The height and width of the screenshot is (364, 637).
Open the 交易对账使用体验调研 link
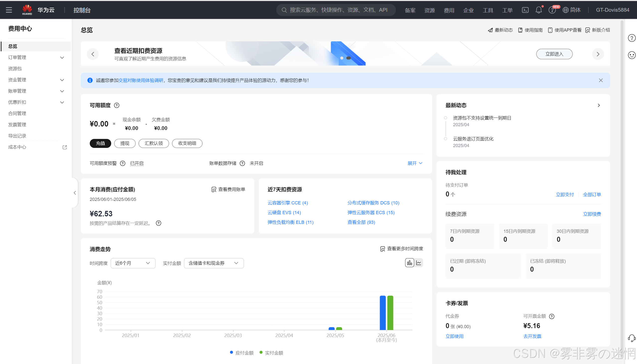pyautogui.click(x=141, y=80)
